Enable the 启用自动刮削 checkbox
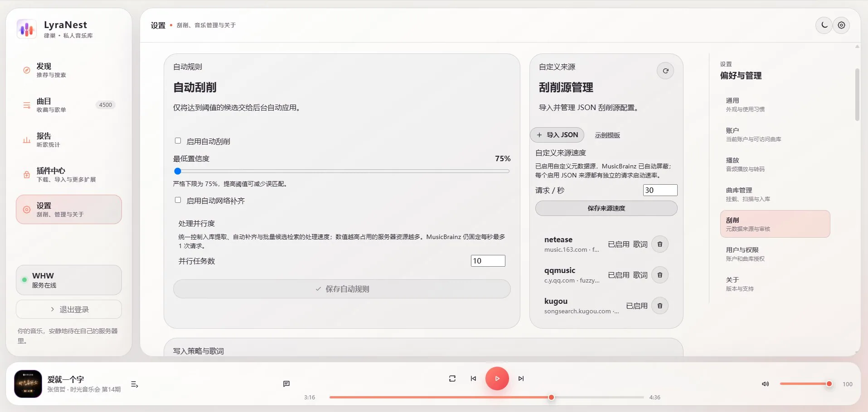 tap(178, 141)
